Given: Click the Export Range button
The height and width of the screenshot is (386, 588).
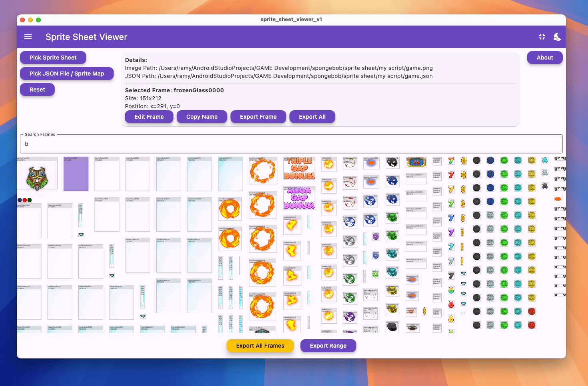Looking at the screenshot, I should 328,346.
